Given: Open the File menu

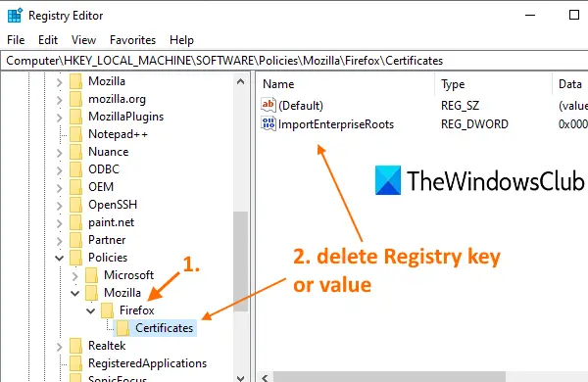Looking at the screenshot, I should (16, 40).
